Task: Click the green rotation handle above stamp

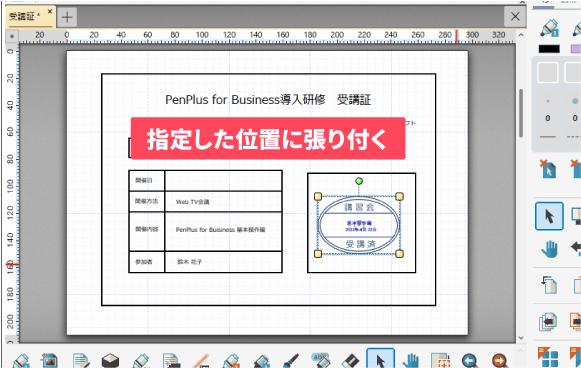Action: tap(359, 181)
